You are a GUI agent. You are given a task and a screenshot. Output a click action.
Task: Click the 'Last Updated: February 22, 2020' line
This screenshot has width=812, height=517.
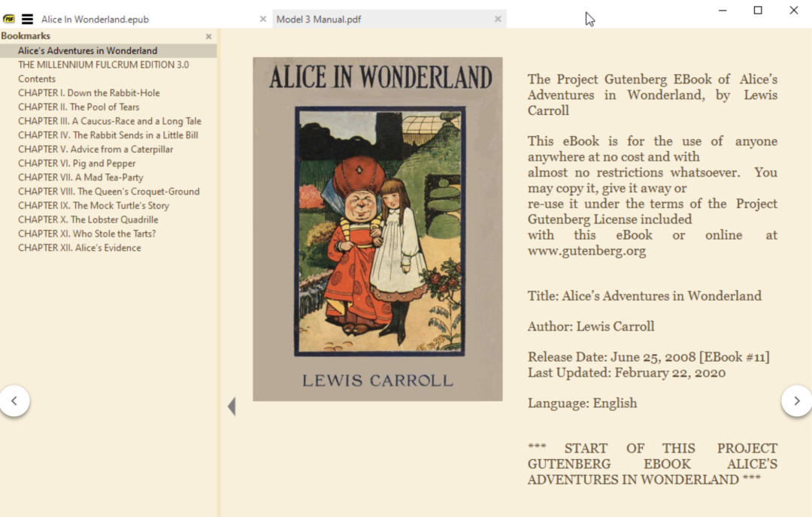click(x=626, y=373)
